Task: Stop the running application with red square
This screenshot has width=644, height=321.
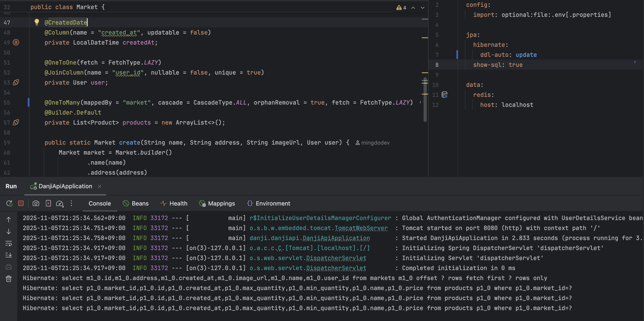Action: coord(21,203)
